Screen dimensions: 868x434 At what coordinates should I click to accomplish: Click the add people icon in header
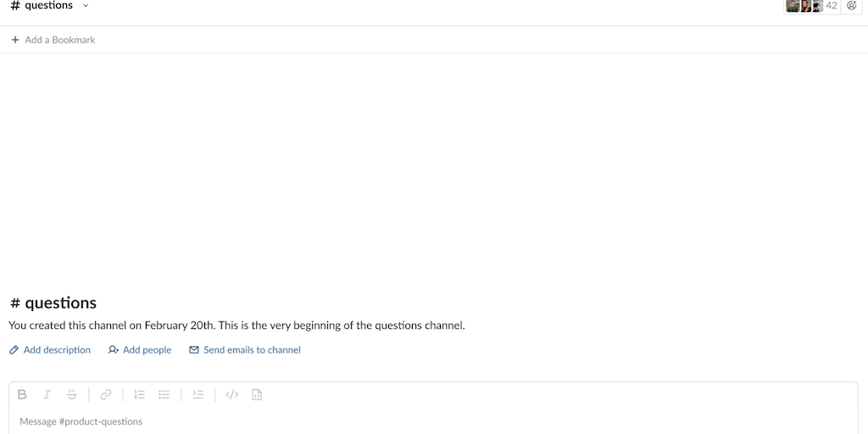coord(851,6)
